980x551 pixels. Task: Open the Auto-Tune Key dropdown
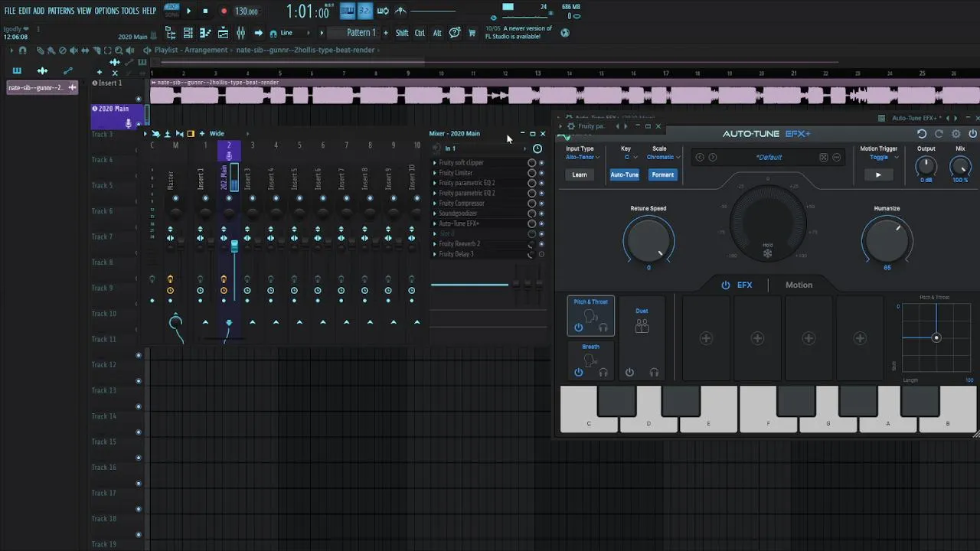coord(630,157)
